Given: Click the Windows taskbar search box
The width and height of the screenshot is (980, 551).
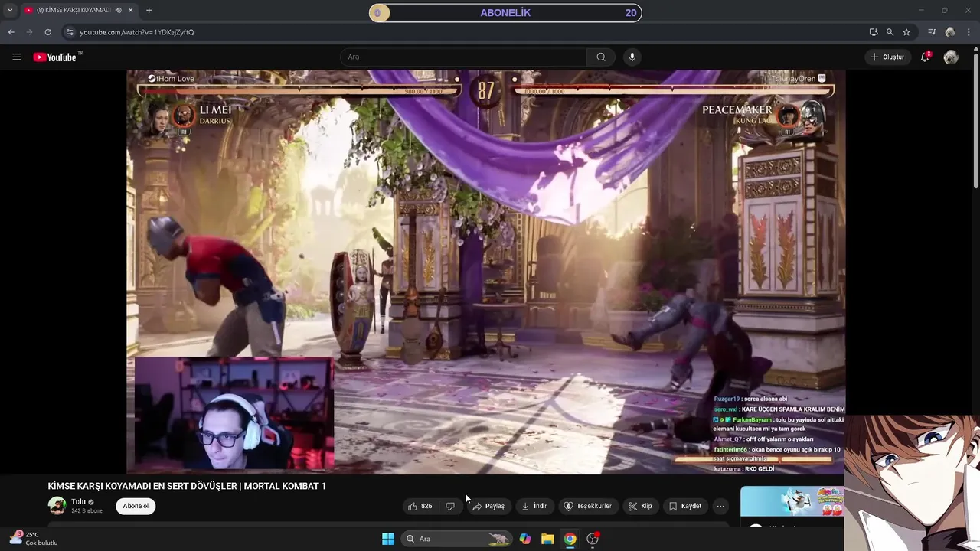Looking at the screenshot, I should click(x=457, y=539).
